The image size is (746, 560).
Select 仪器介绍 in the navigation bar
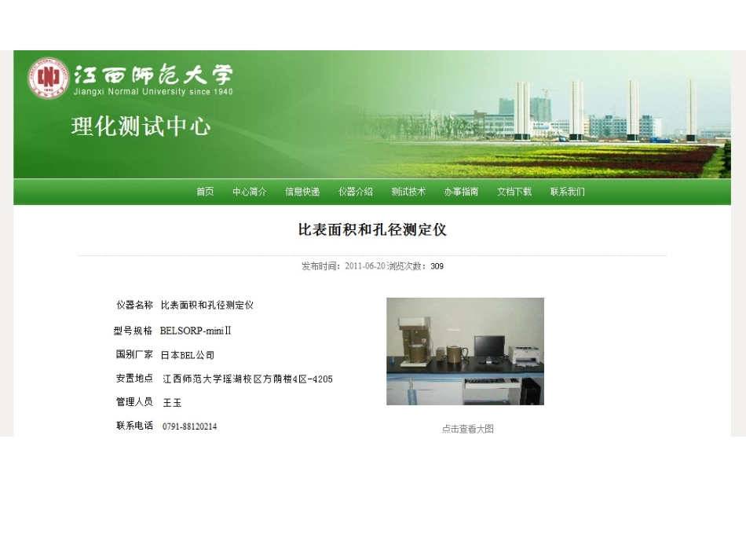(x=356, y=192)
